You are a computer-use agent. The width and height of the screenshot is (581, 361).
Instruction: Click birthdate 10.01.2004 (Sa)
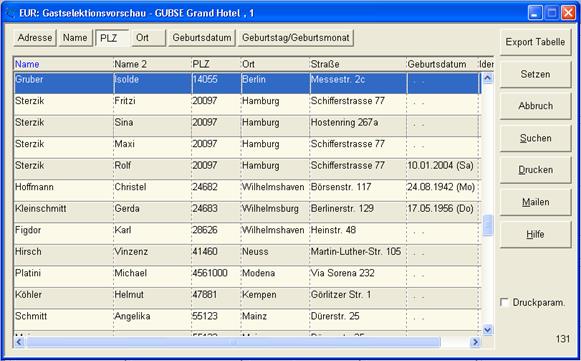(441, 165)
